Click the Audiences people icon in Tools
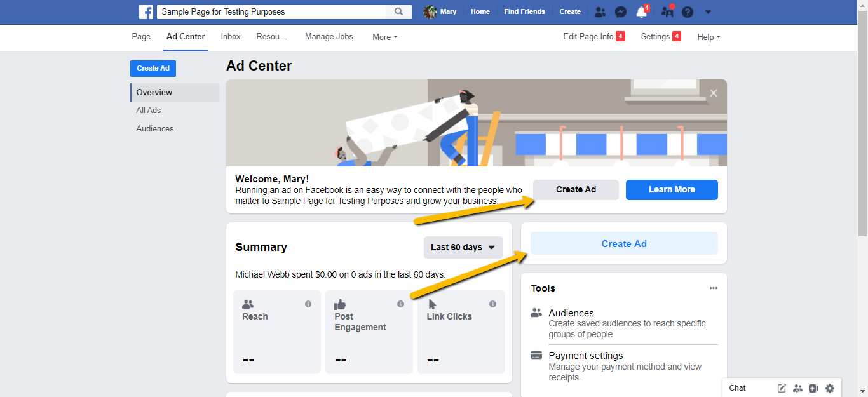This screenshot has height=397, width=868. pyautogui.click(x=536, y=313)
